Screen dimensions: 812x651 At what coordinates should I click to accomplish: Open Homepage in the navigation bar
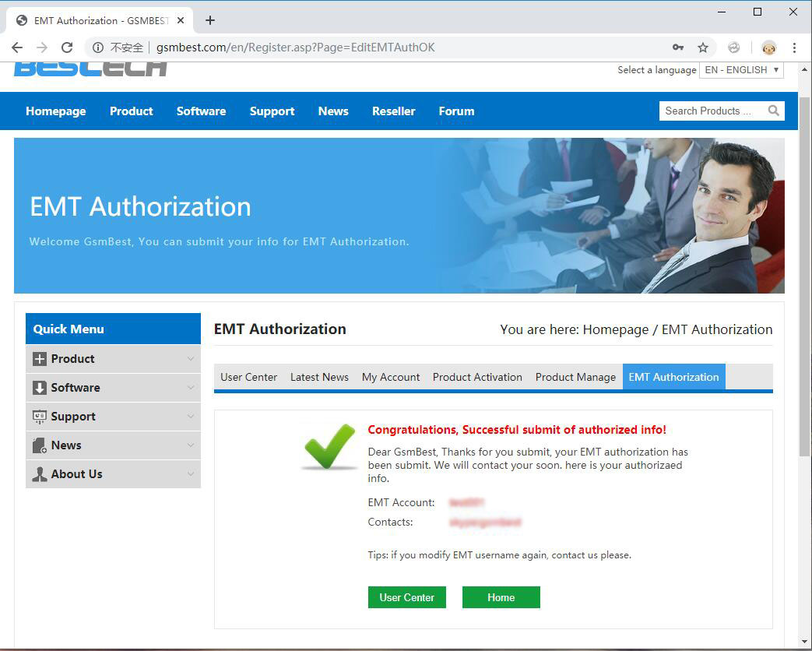[x=56, y=111]
